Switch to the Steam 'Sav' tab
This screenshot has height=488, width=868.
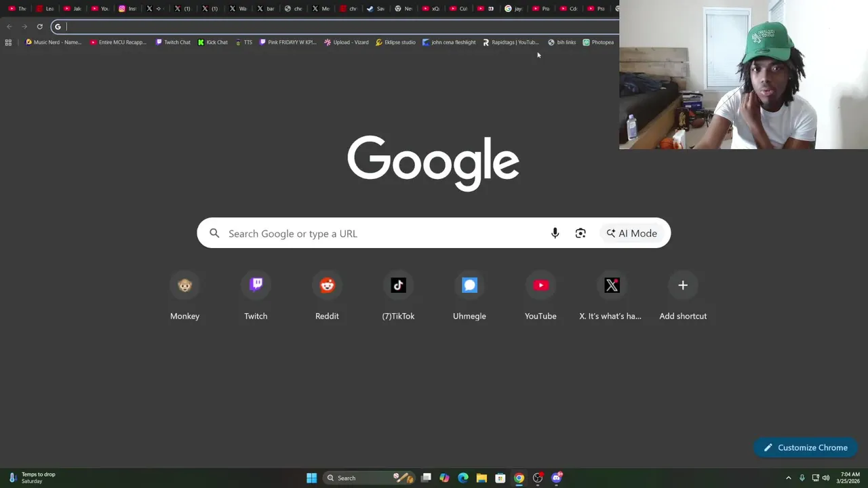click(x=376, y=9)
